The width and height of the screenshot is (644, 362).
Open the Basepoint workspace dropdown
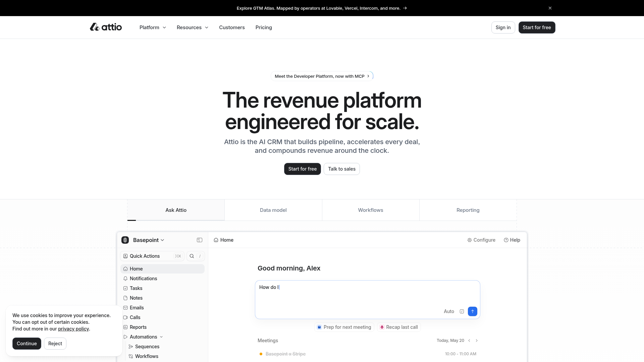[x=149, y=240]
